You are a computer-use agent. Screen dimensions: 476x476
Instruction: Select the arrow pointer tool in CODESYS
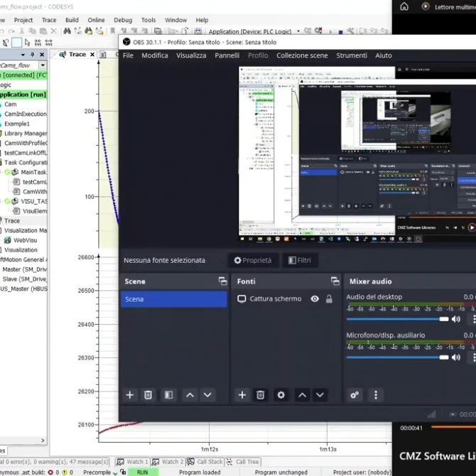point(27,43)
